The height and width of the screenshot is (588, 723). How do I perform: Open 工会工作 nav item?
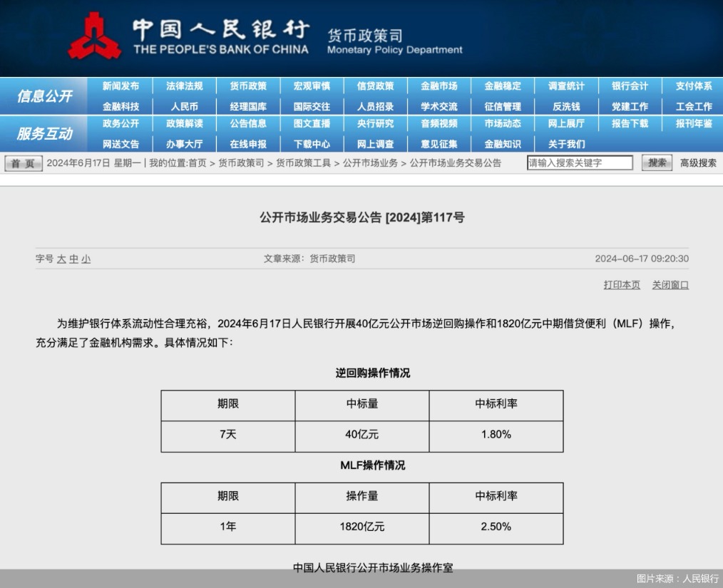694,106
